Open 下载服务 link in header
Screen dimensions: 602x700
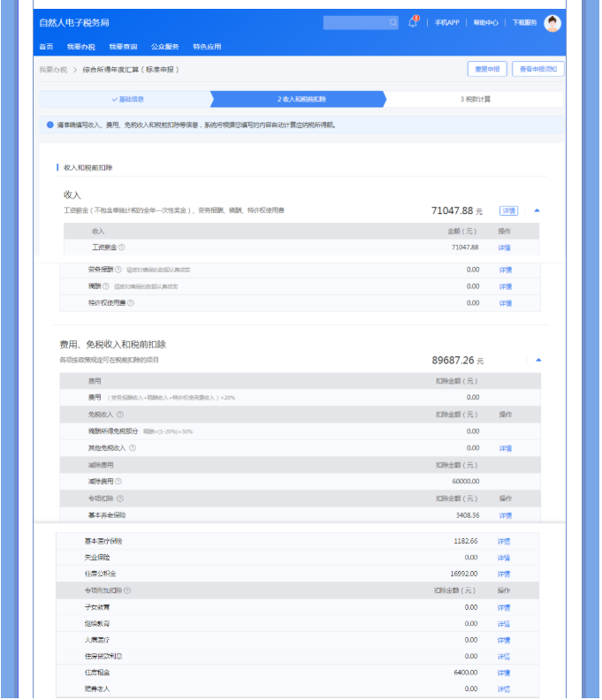(524, 22)
